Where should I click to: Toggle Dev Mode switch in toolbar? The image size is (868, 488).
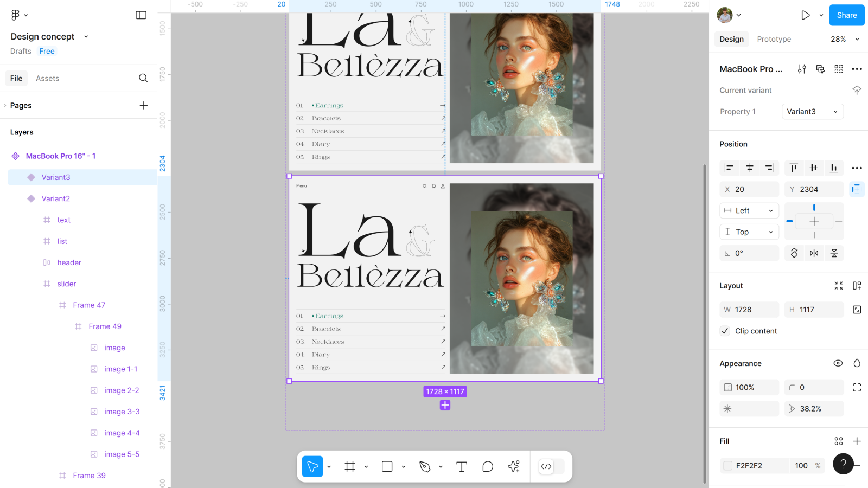[552, 466]
